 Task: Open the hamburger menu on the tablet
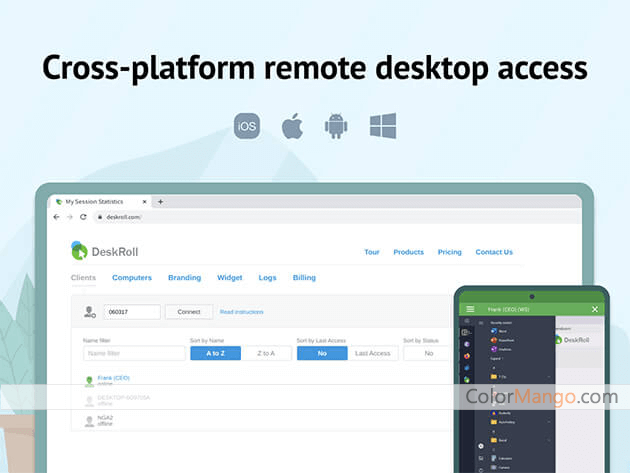coord(470,309)
